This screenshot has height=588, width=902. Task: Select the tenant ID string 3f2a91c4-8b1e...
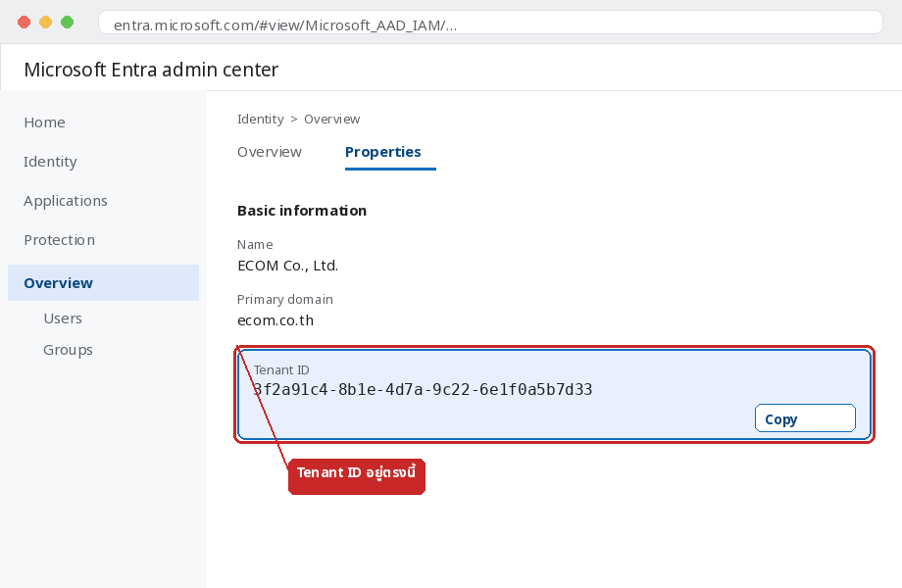pyautogui.click(x=423, y=390)
